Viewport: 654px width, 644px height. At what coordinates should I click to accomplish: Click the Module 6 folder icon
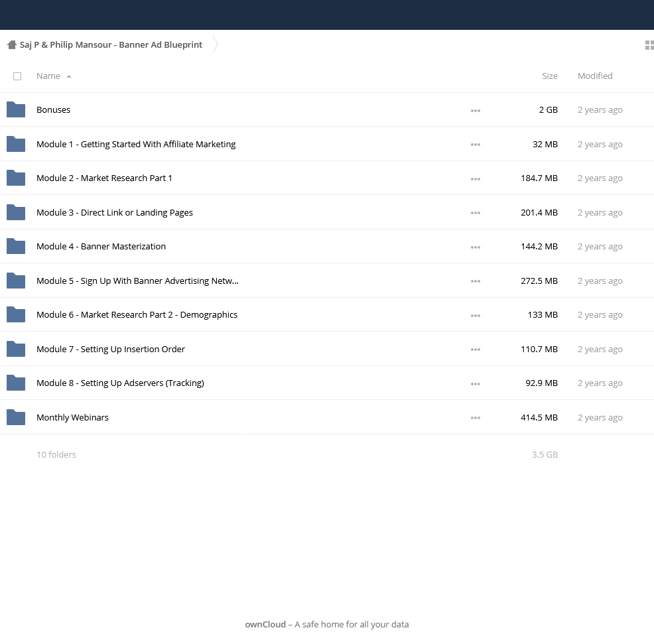[x=16, y=315]
